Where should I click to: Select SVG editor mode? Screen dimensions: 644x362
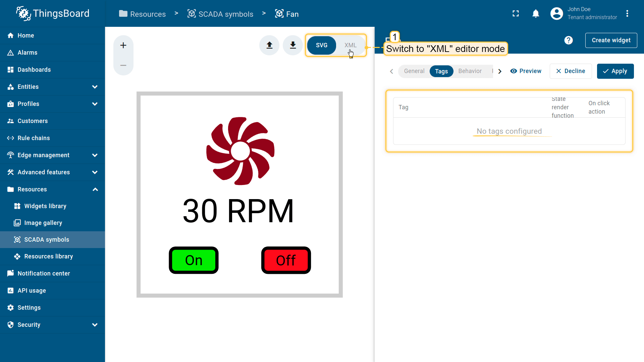point(321,45)
